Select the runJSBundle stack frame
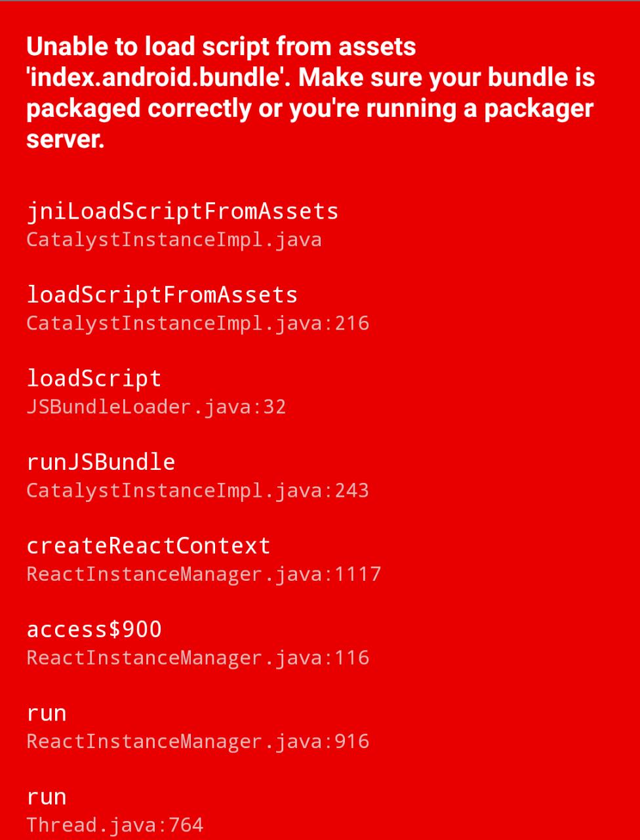The image size is (640, 840). click(101, 462)
